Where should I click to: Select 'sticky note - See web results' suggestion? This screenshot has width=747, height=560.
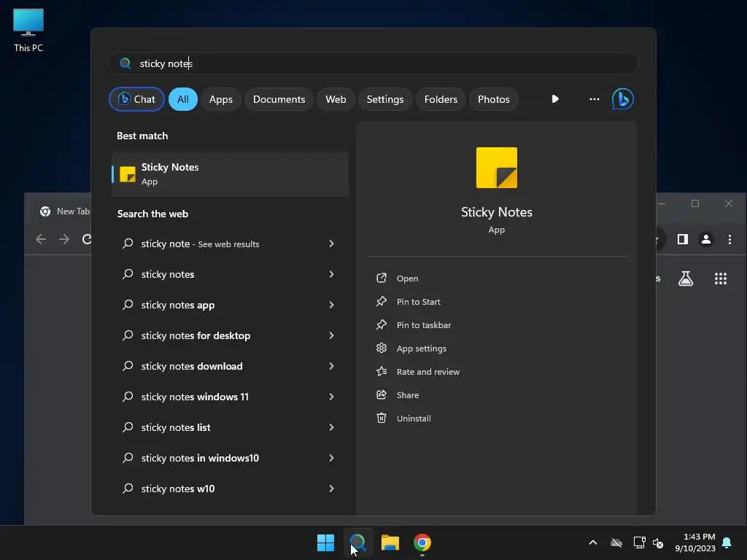230,244
